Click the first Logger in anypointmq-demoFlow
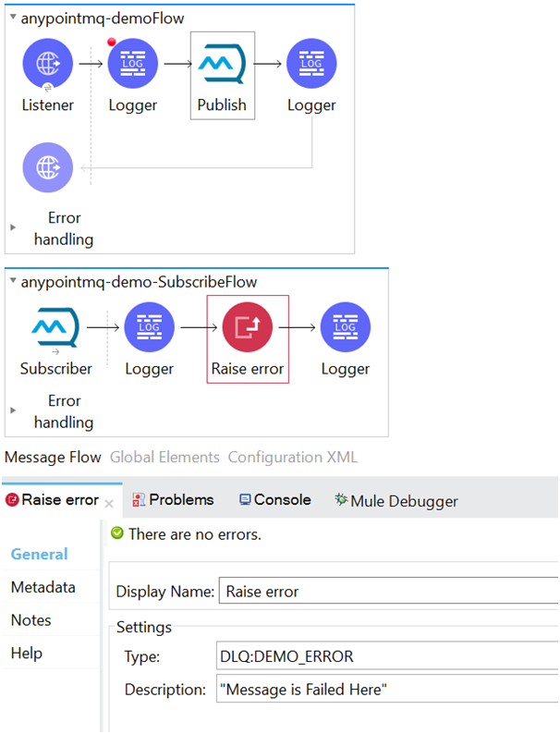Viewport: 560px width, 734px height. (x=133, y=64)
